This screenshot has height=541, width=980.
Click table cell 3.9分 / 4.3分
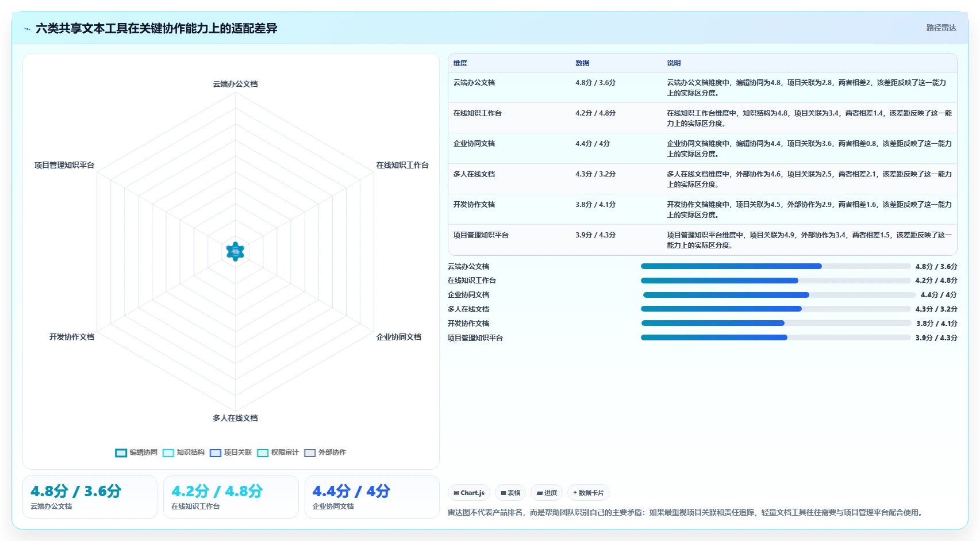pyautogui.click(x=595, y=235)
